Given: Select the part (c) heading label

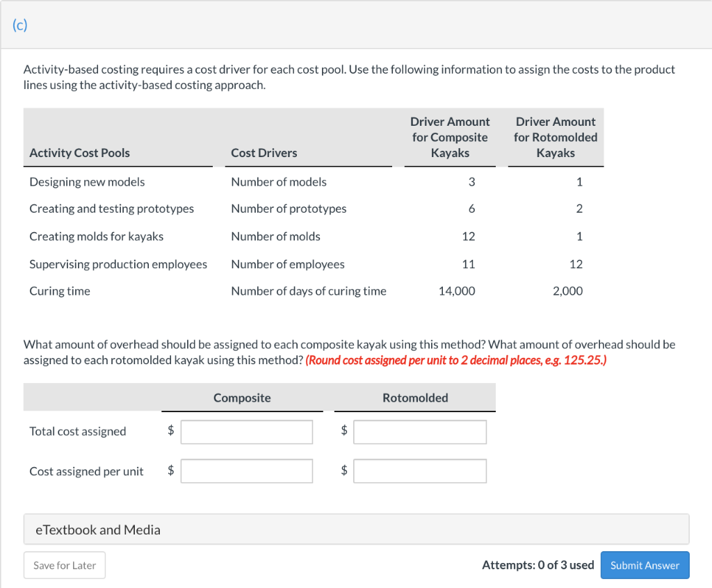Looking at the screenshot, I should [20, 25].
